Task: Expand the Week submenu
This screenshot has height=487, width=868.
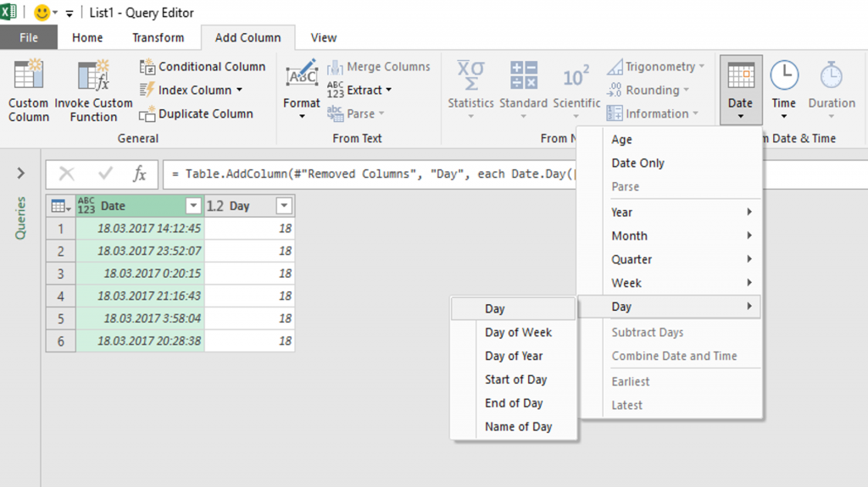Action: 682,283
